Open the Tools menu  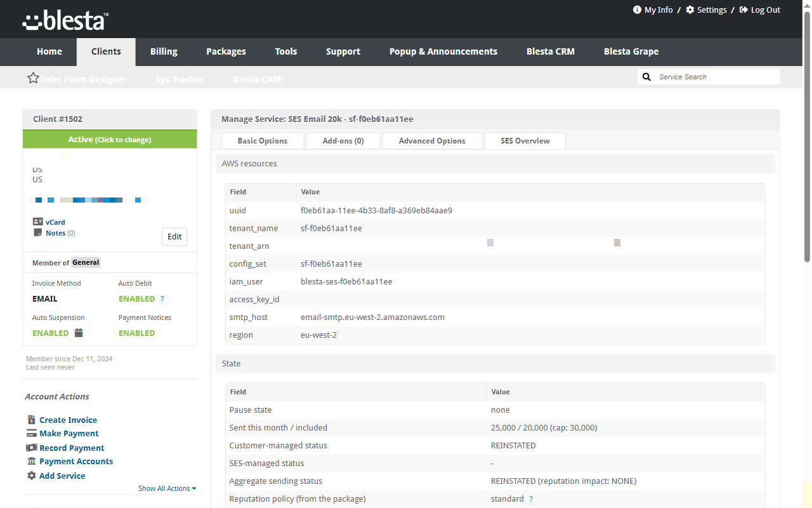tap(286, 51)
